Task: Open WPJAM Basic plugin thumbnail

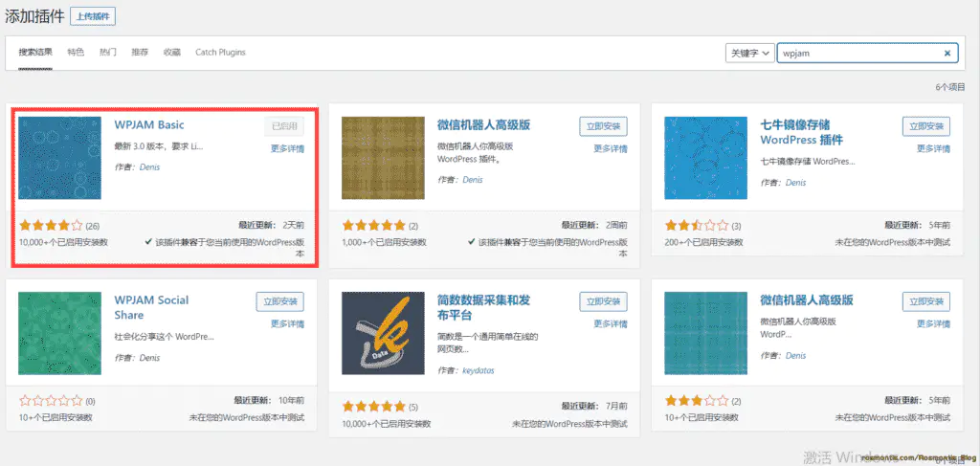Action: (x=59, y=158)
